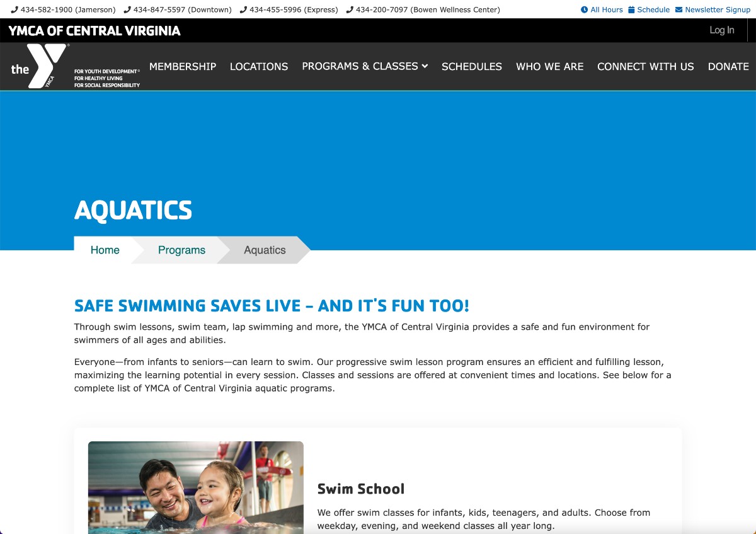Call the Jamerson number 434-582-1900
756x534 pixels.
coord(68,10)
